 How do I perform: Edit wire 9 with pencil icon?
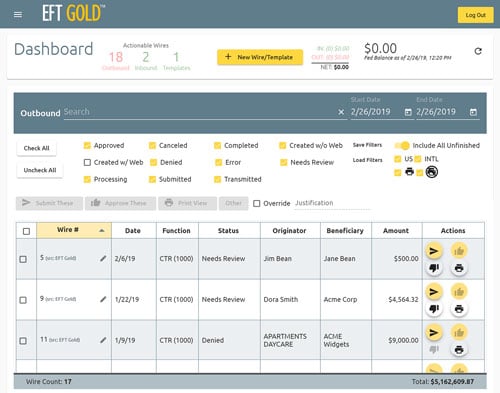[x=103, y=299]
